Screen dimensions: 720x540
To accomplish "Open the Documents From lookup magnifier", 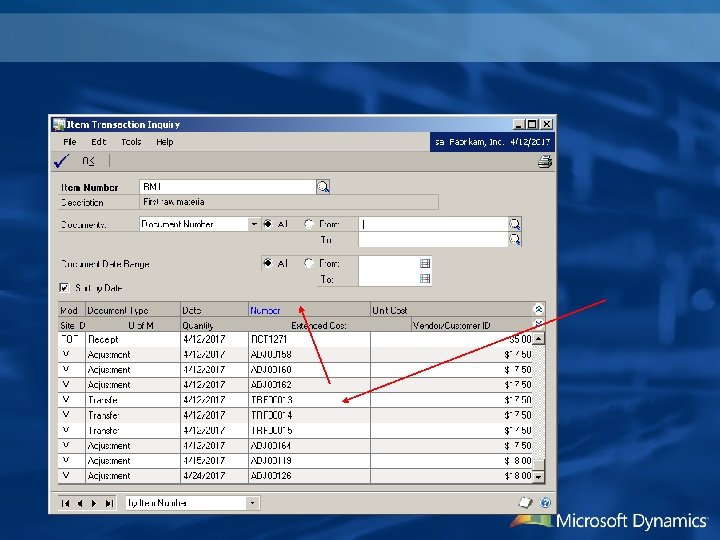I will coord(515,224).
